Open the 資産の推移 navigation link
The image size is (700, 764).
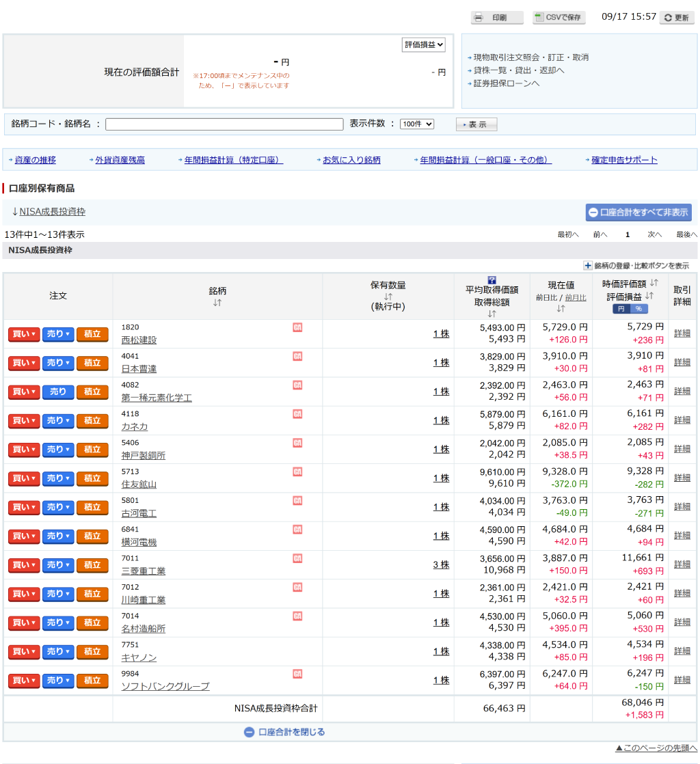pos(35,160)
